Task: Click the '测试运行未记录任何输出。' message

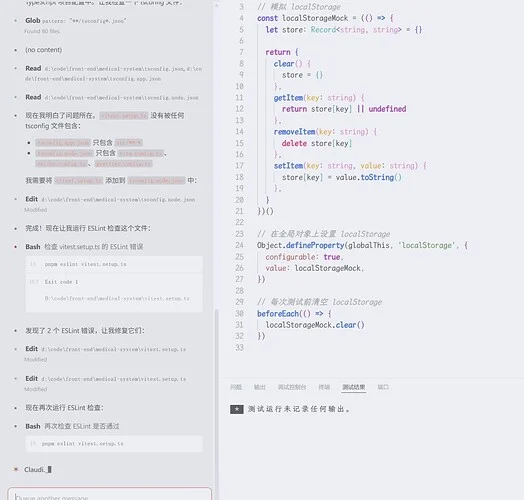Action: pos(299,409)
